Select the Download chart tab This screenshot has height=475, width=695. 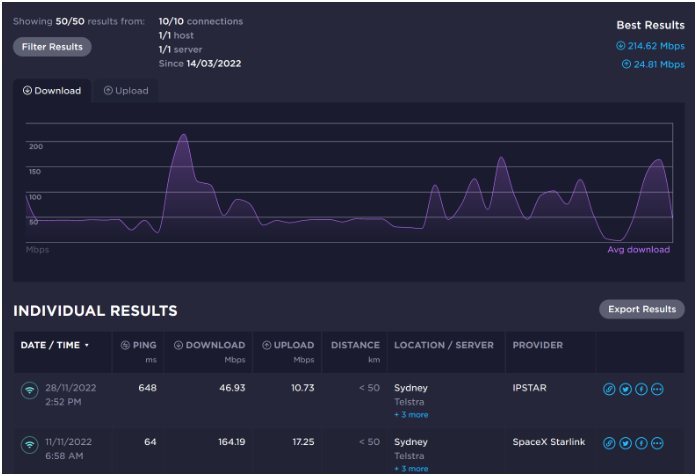pyautogui.click(x=52, y=91)
